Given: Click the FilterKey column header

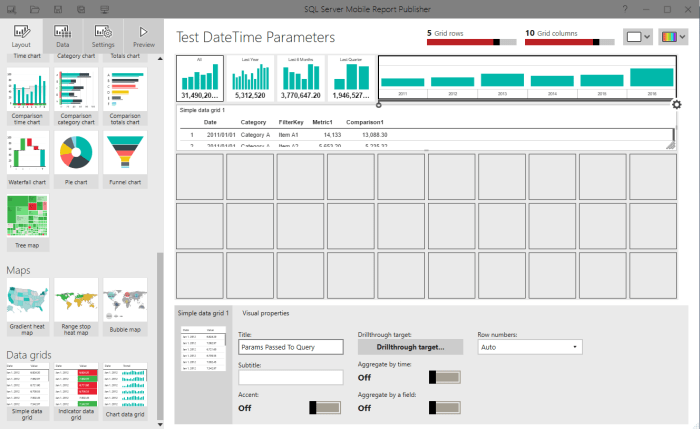Looking at the screenshot, I should tap(291, 122).
